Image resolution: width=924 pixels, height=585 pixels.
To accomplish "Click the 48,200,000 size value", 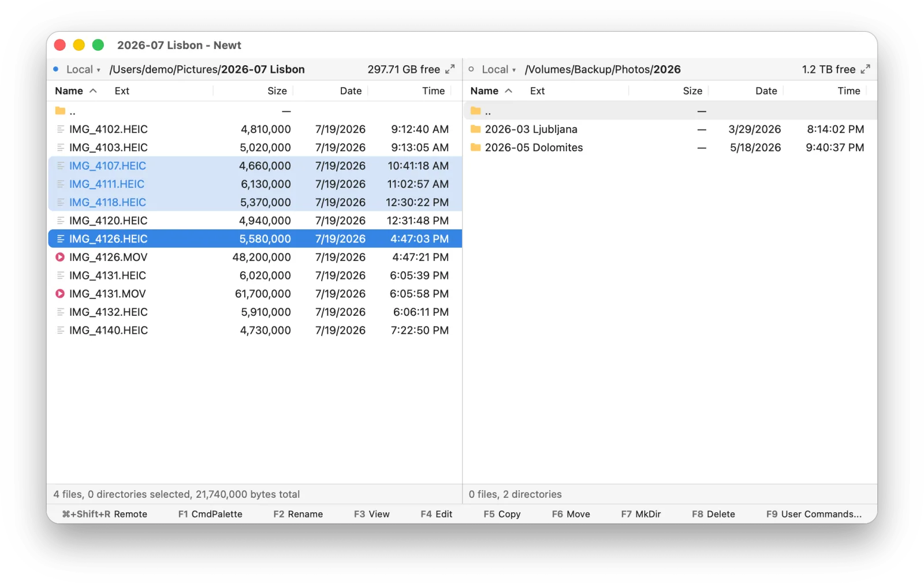I will (262, 258).
